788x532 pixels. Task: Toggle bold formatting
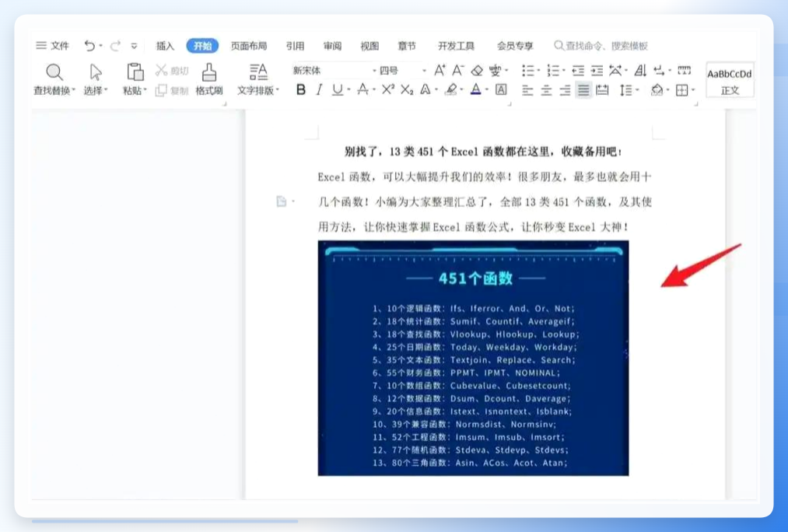point(301,90)
